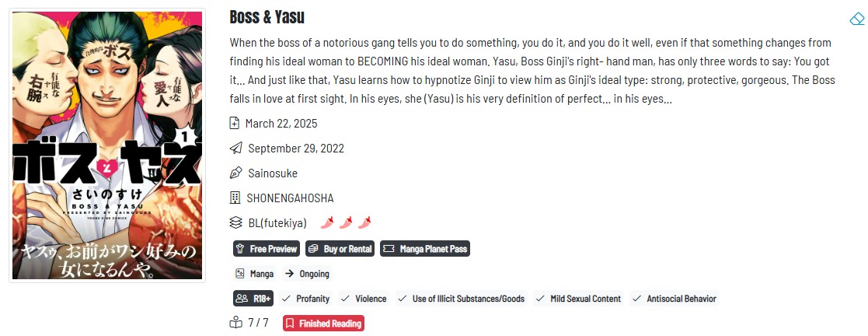This screenshot has height=336, width=868.
Task: Choose the Buy or Rental badge
Action: pos(340,249)
